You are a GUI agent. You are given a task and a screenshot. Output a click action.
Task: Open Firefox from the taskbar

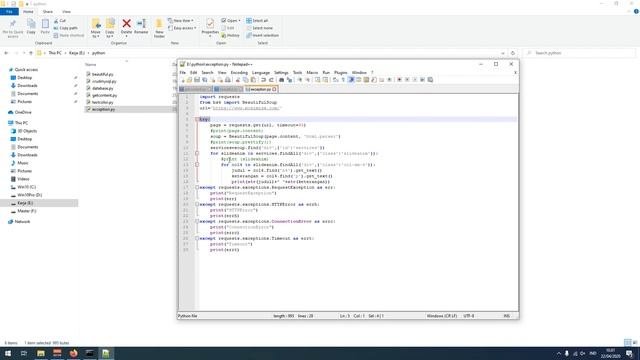(x=73, y=353)
